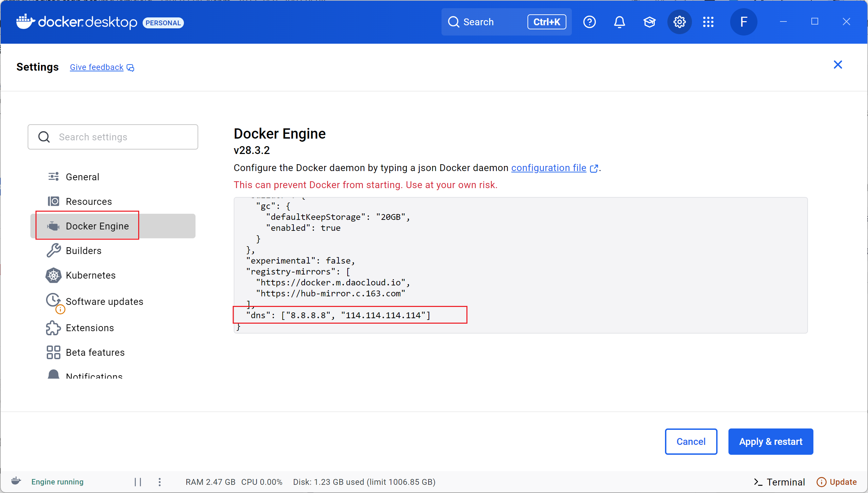Viewport: 868px width, 493px height.
Task: Click the "https://hub-mirror.c.163.com" mirror line
Action: 331,294
